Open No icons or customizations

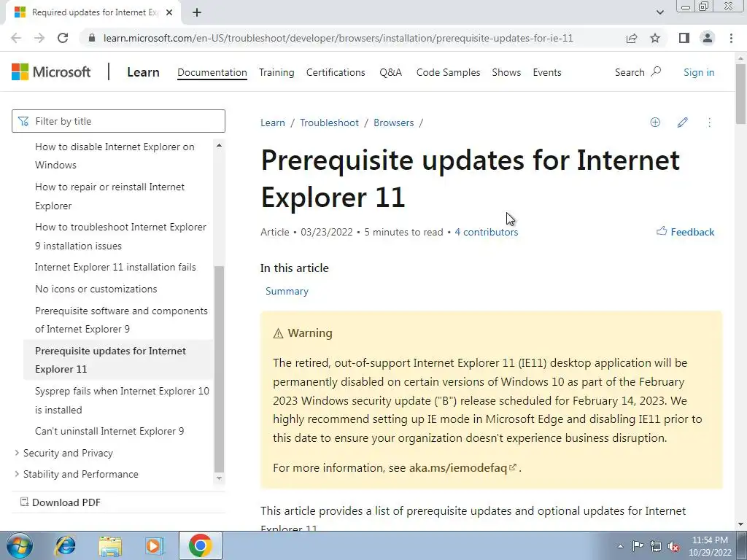coord(96,289)
